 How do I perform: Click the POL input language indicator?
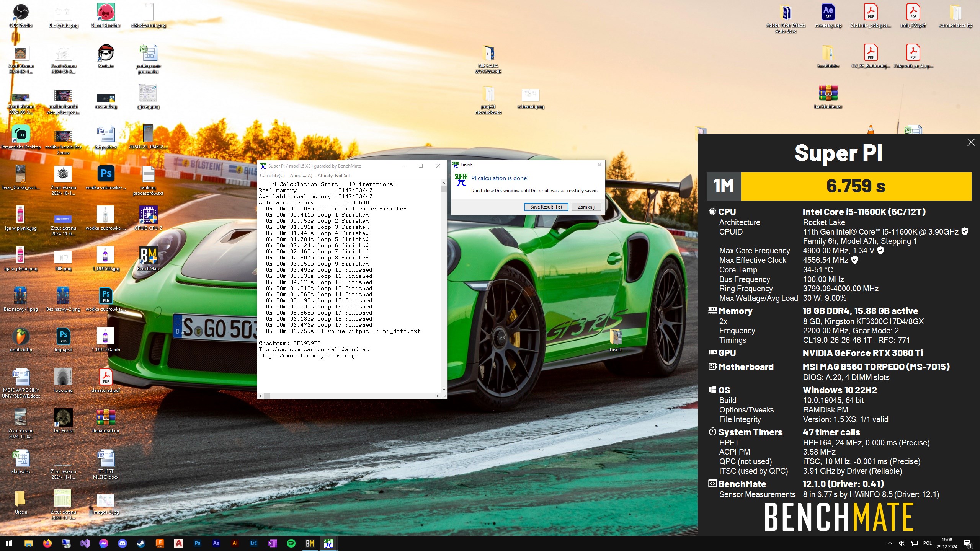pyautogui.click(x=927, y=543)
